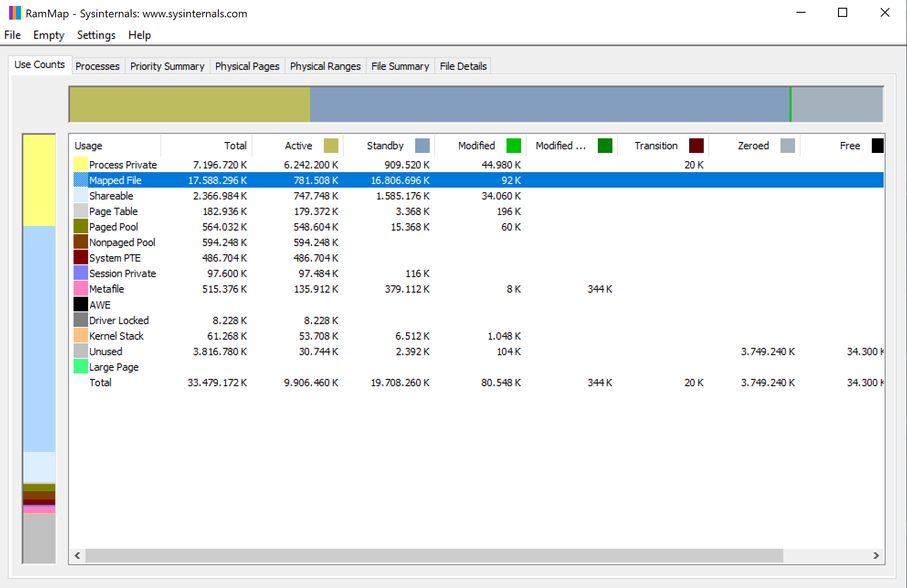
Task: Click the orange Kernel Stack color icon
Action: (x=80, y=336)
